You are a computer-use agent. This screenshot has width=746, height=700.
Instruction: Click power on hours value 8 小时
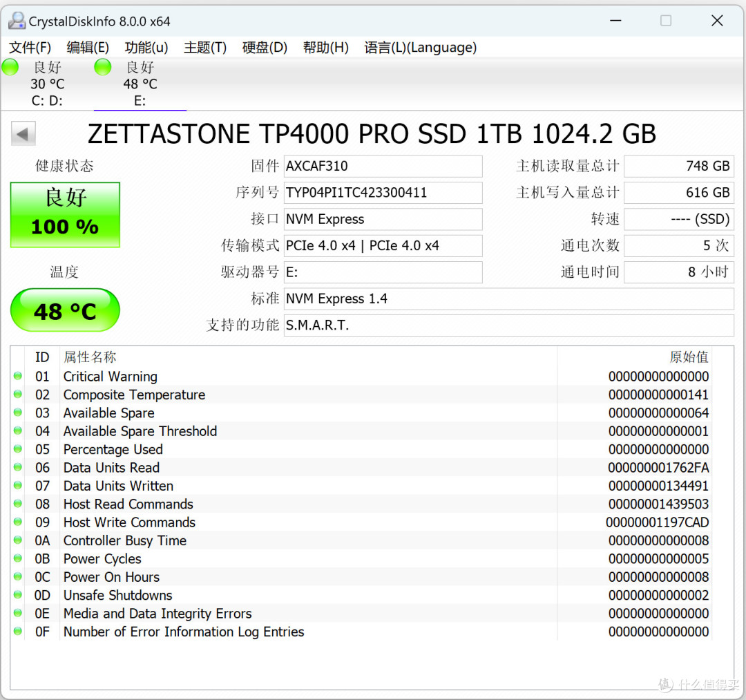point(679,272)
